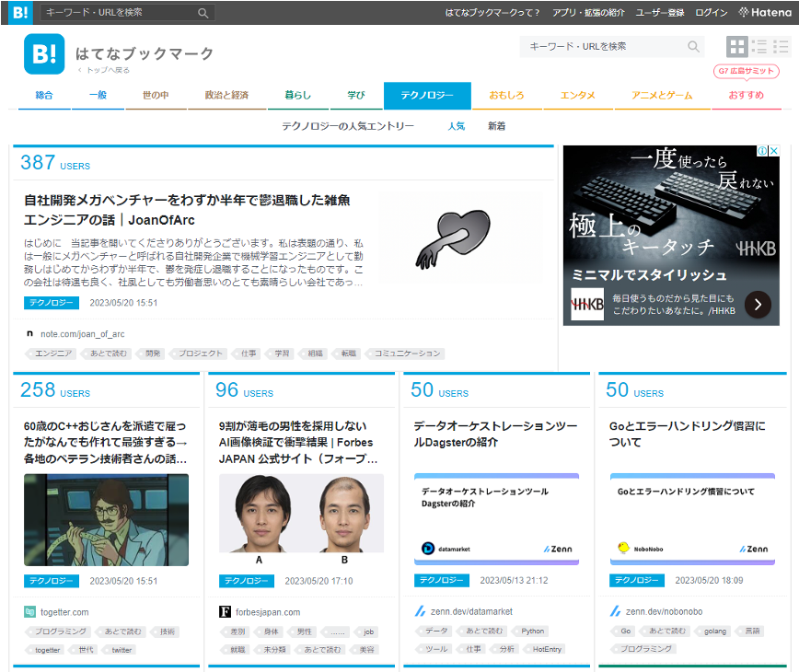Open 96 USERS bookmark count
799x672 pixels.
pos(244,390)
